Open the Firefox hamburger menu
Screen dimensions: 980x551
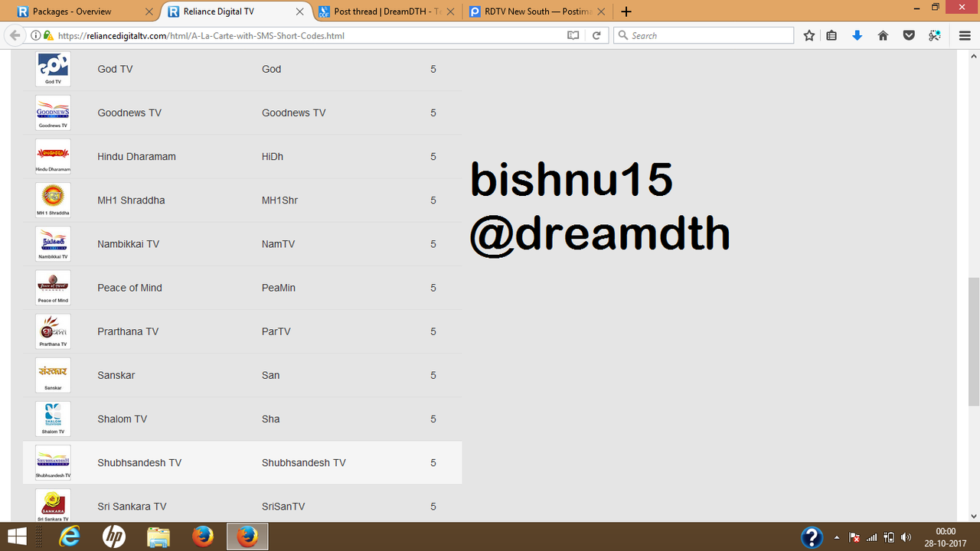(x=965, y=35)
